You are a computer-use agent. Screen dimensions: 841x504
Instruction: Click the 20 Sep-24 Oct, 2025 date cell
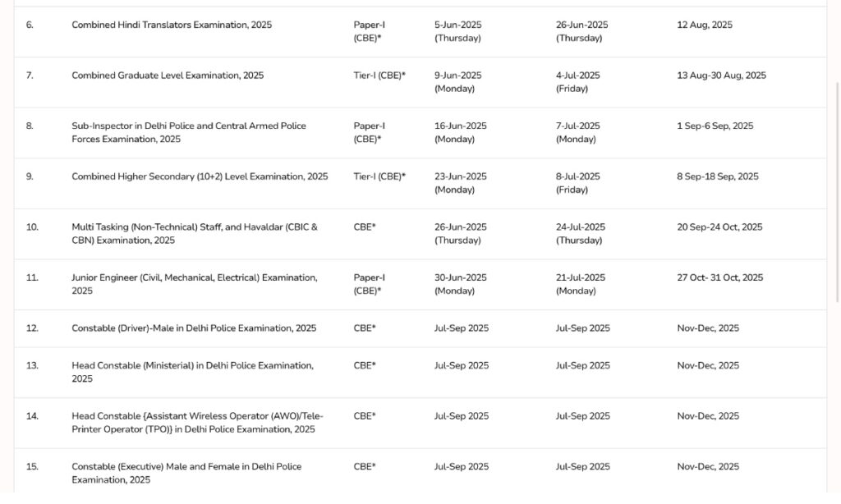coord(719,227)
